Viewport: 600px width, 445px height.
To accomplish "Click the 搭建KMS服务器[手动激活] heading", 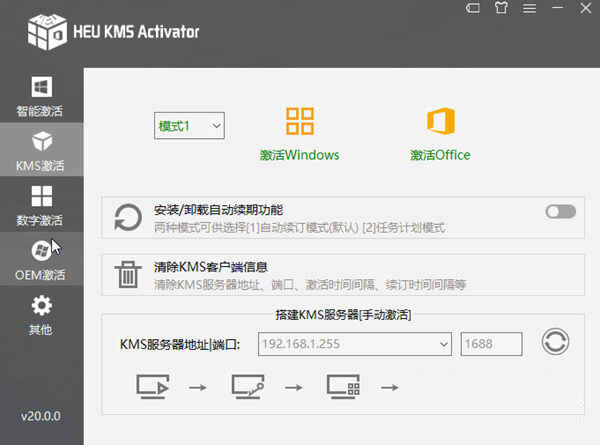I will (343, 315).
